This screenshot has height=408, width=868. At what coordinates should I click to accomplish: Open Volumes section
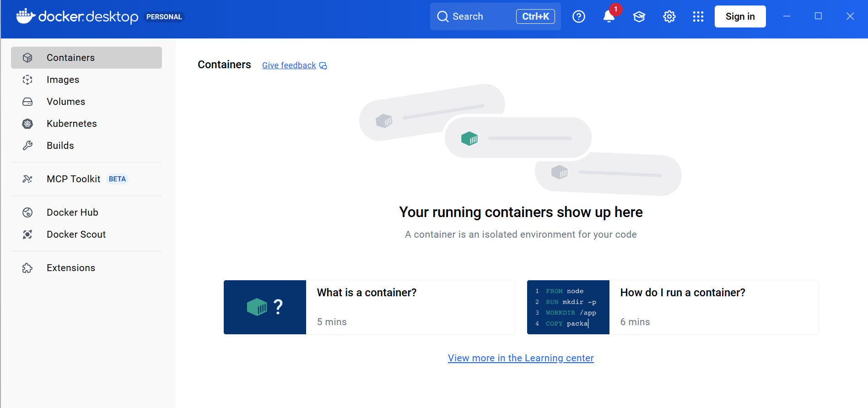coord(86,102)
